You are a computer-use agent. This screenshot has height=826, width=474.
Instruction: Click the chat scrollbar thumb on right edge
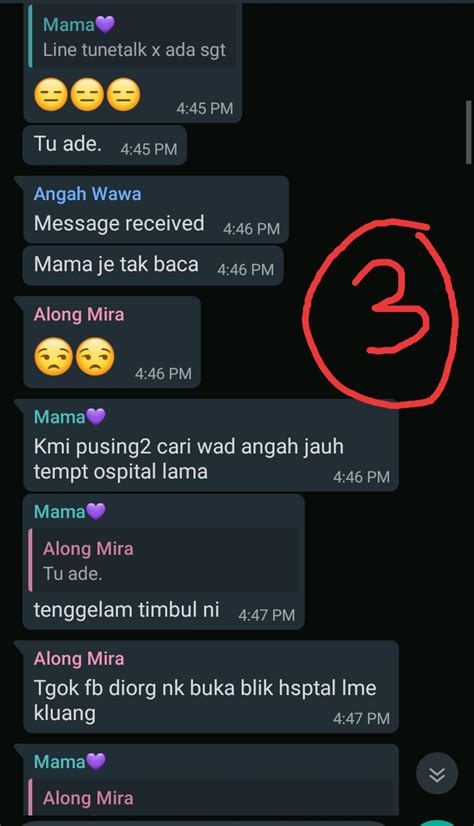(468, 132)
